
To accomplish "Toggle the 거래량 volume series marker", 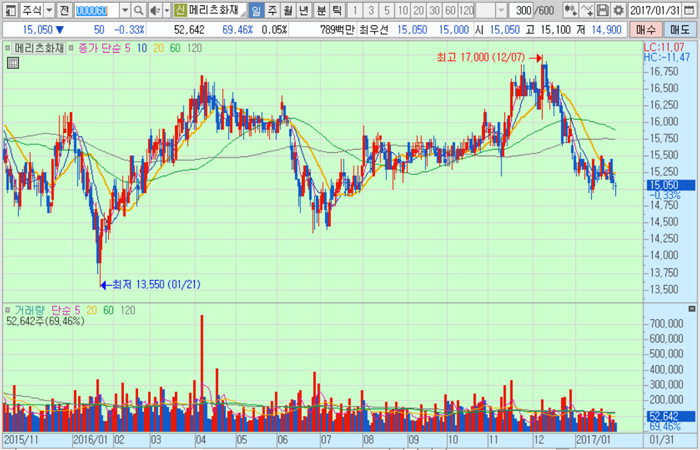I will (8, 310).
